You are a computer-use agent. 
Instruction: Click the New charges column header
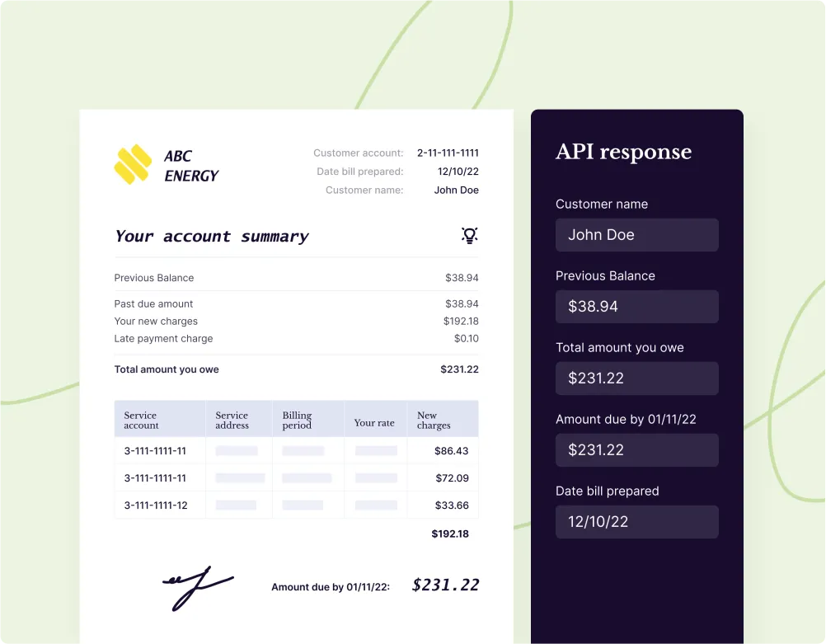pyautogui.click(x=434, y=421)
